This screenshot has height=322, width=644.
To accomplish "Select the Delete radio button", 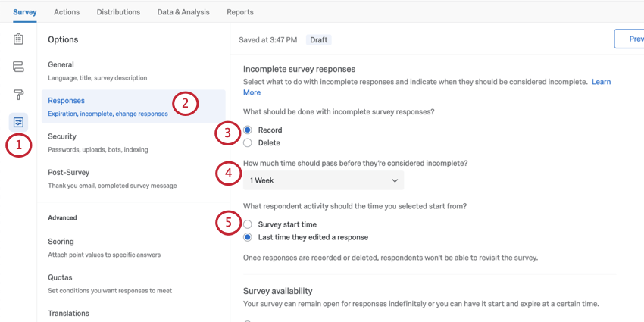I will click(x=248, y=143).
